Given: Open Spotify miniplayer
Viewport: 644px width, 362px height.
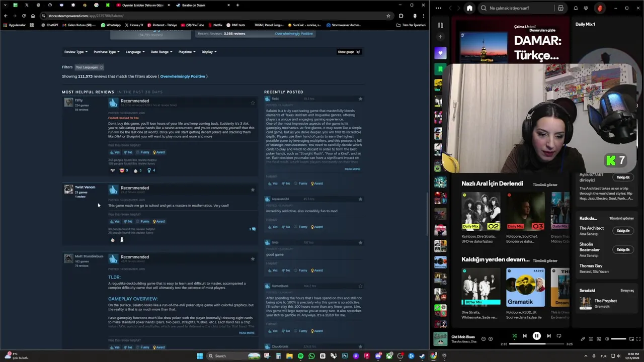Looking at the screenshot, I should [632, 339].
